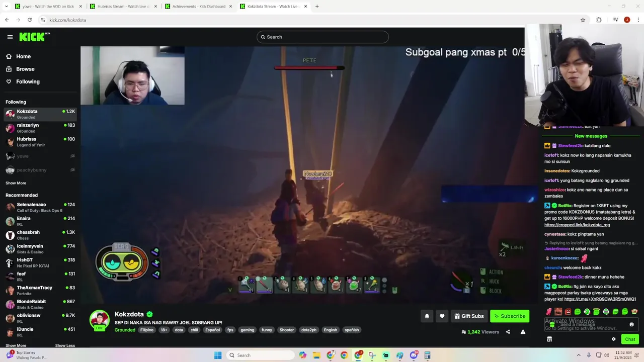The height and width of the screenshot is (362, 644).
Task: Open the cropped.link/kokzdota_reg chat link
Action: coord(577,225)
